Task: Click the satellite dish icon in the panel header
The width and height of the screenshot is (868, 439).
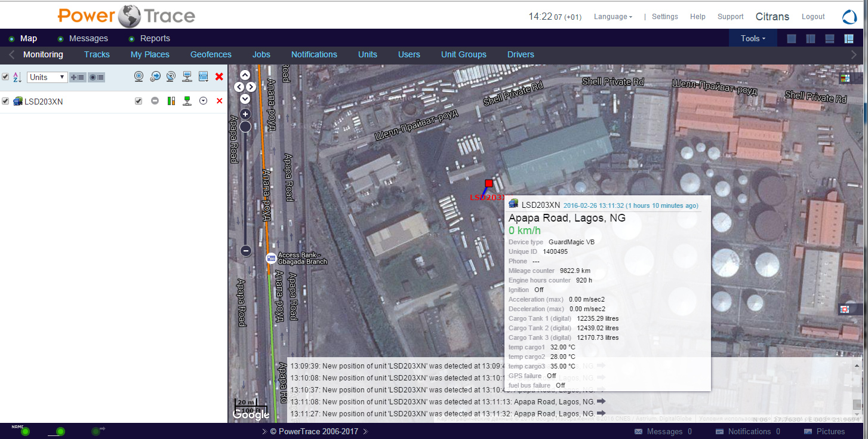Action: pos(171,76)
